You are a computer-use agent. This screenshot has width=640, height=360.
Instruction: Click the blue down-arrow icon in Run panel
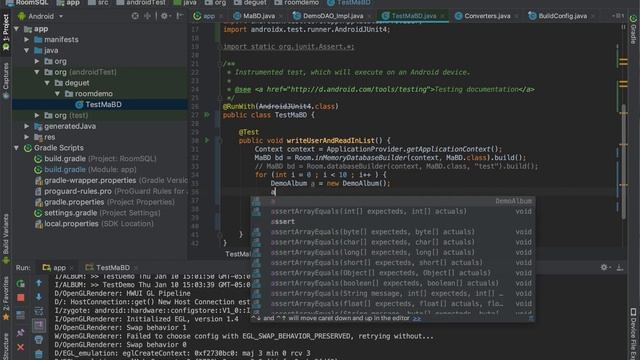click(x=39, y=297)
